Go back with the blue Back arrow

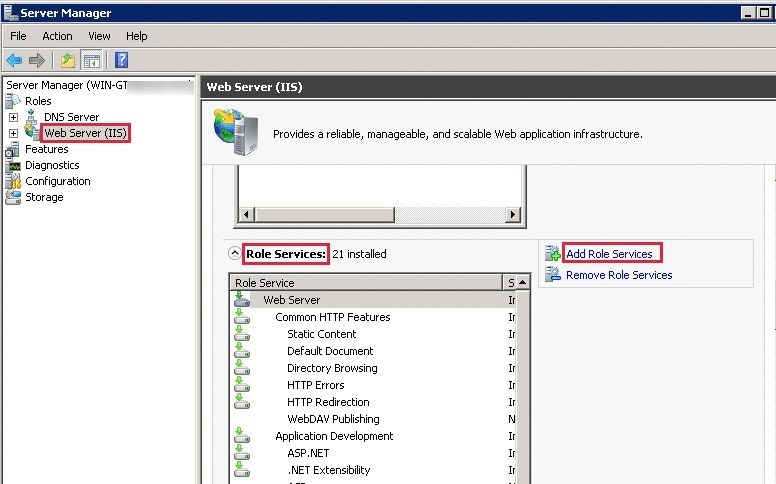pos(14,60)
